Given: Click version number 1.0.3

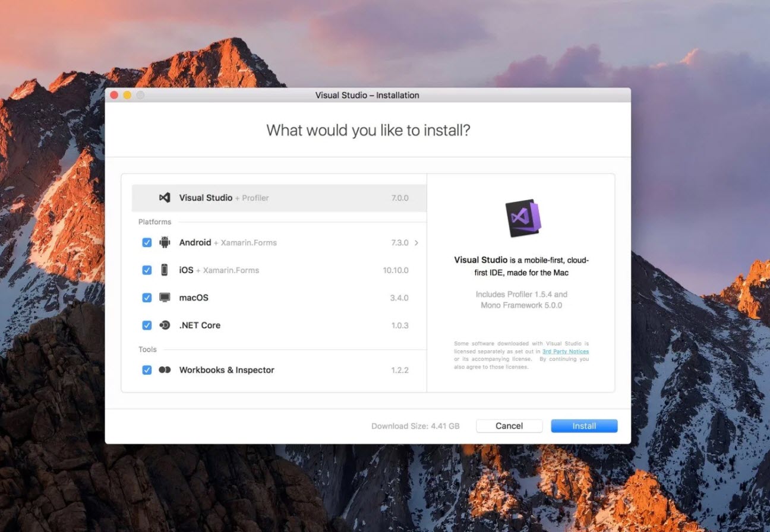Looking at the screenshot, I should tap(400, 325).
